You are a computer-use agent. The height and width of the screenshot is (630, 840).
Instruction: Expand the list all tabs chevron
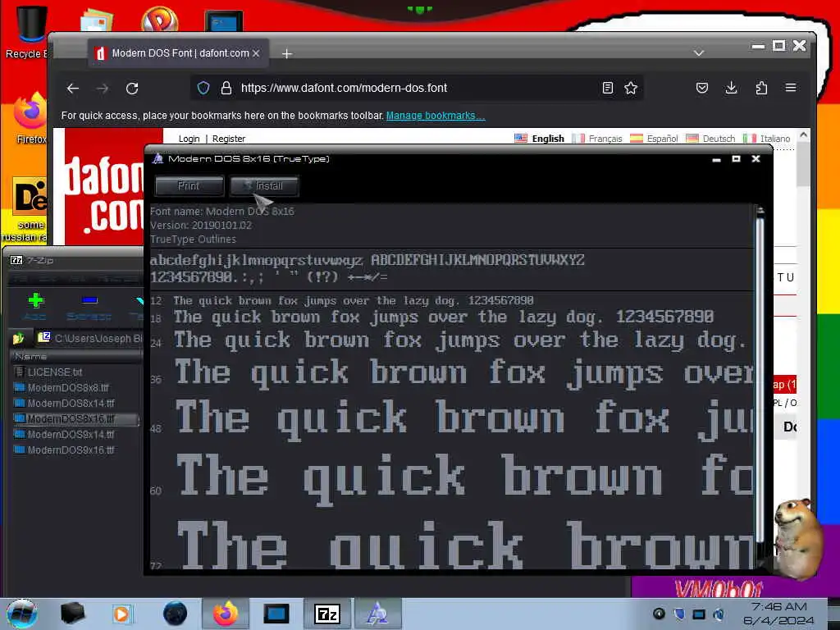[699, 53]
